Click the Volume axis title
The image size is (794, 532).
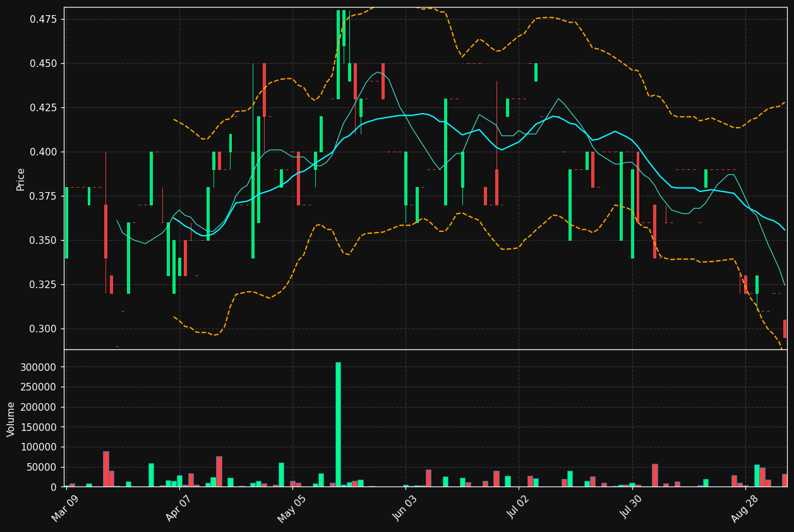click(x=11, y=419)
